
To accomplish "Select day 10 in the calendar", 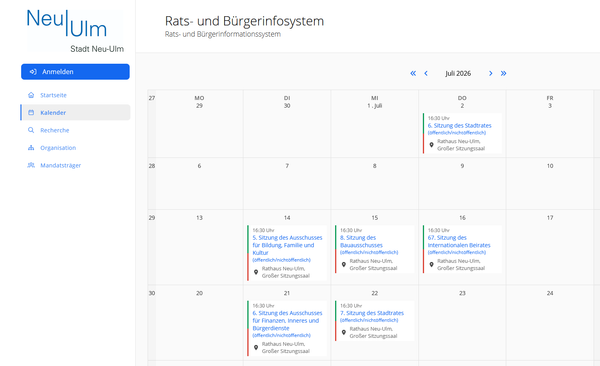I will point(550,166).
